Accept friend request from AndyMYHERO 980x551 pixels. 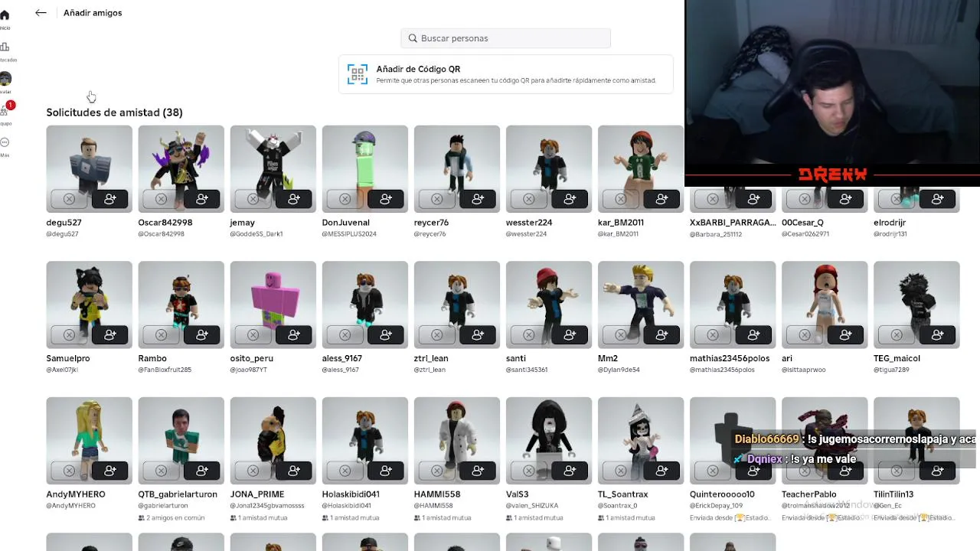[x=110, y=471]
